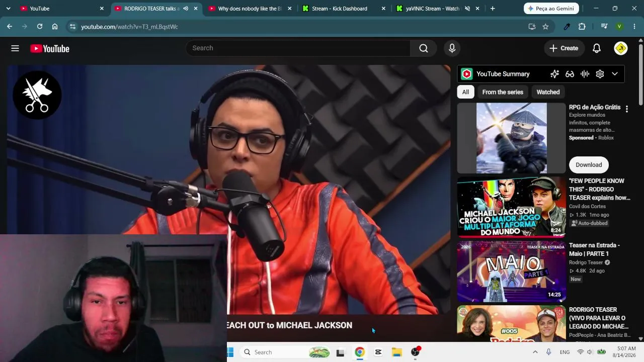The image size is (644, 362).
Task: Open the Extensions puzzle menu
Action: (582, 27)
